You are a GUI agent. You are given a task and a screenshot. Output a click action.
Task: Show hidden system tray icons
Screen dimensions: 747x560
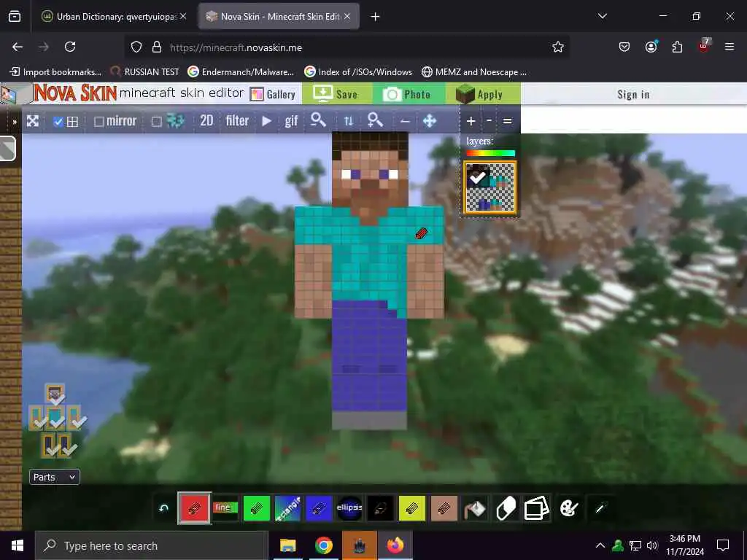[600, 545]
